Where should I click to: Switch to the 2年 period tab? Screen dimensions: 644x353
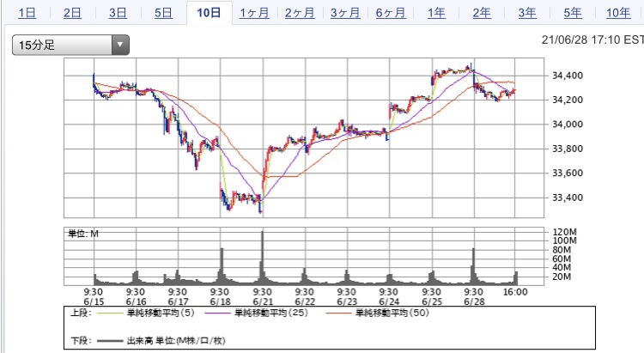pyautogui.click(x=482, y=13)
